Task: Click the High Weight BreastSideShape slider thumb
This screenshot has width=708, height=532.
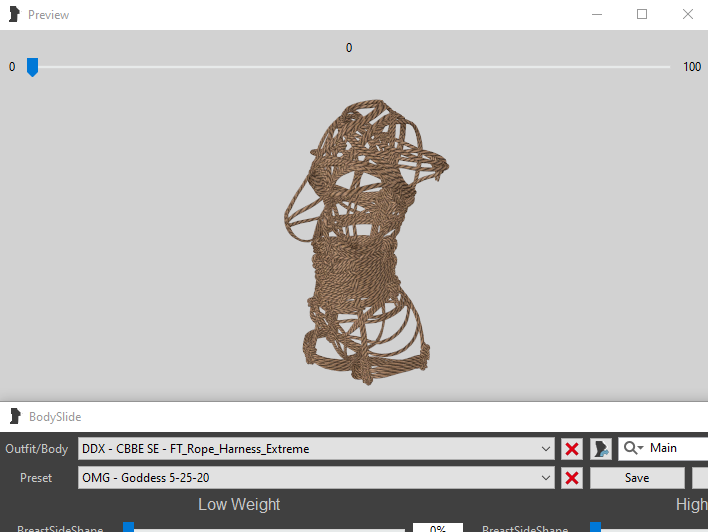Action: (x=596, y=527)
